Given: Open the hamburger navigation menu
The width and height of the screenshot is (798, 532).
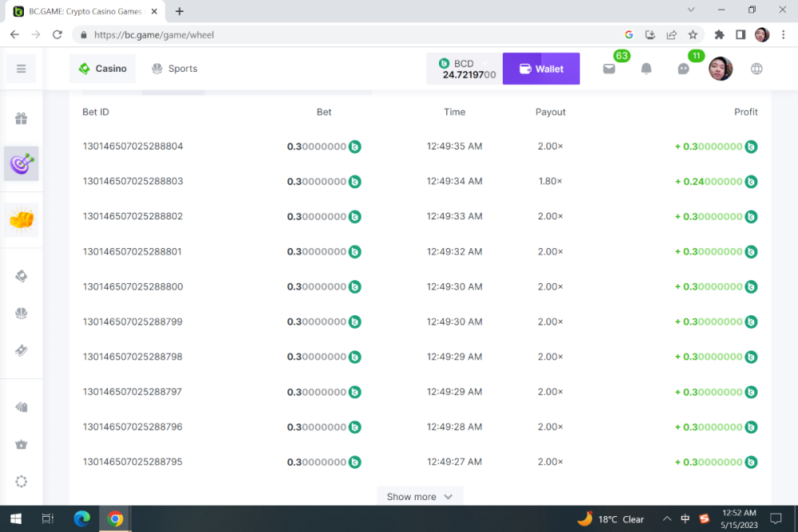Looking at the screenshot, I should coord(21,69).
